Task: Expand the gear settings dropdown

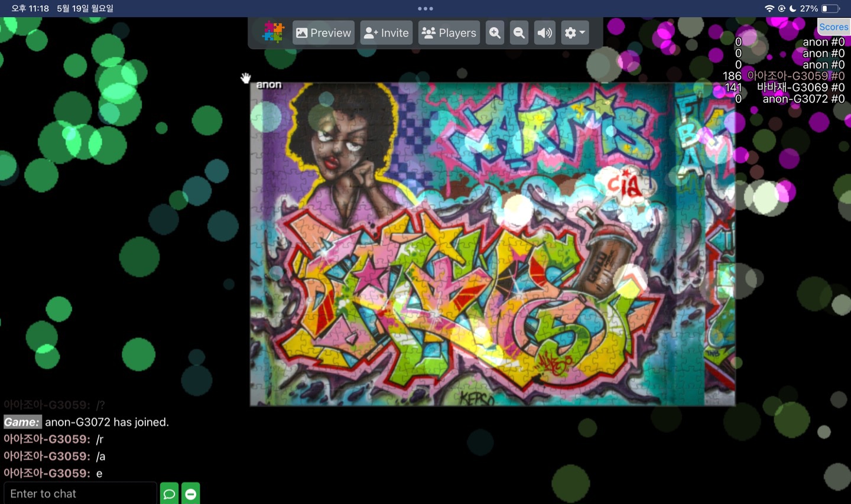Action: (x=574, y=33)
